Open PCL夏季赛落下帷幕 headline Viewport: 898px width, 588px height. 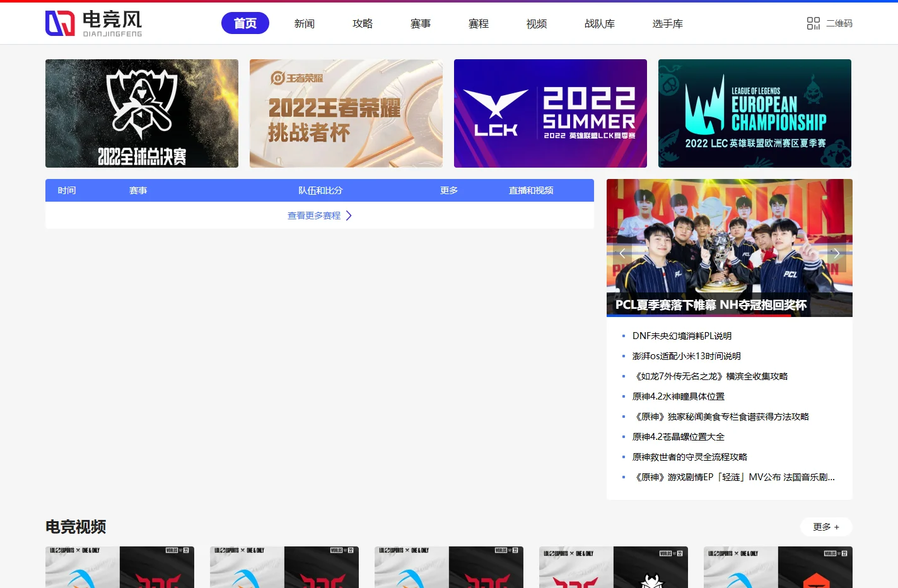click(x=711, y=305)
